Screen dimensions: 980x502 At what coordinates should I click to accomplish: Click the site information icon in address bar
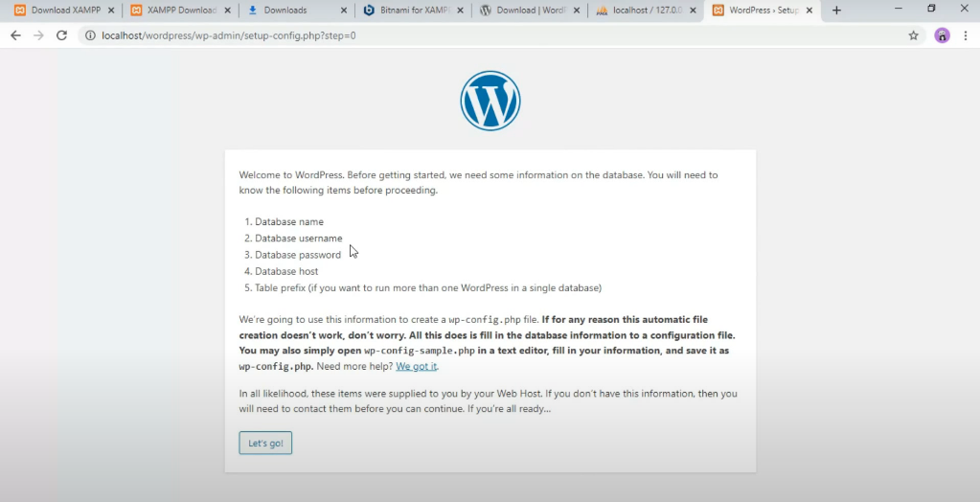pos(90,35)
